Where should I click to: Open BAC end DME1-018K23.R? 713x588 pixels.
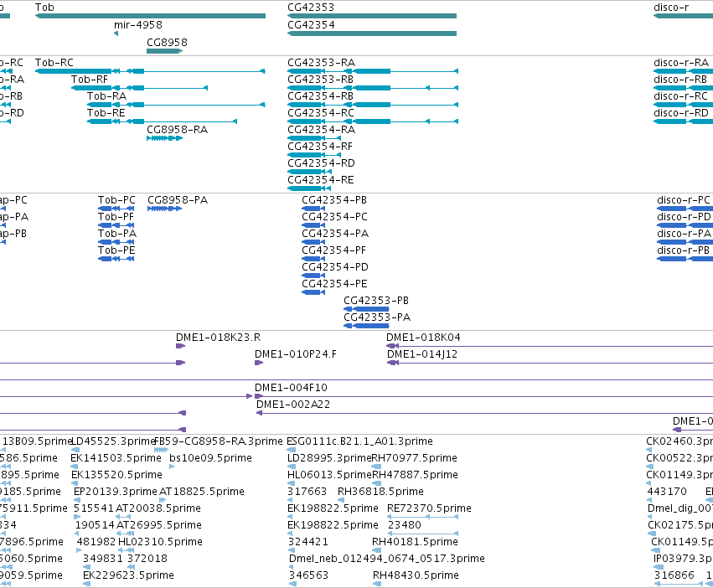click(x=219, y=338)
